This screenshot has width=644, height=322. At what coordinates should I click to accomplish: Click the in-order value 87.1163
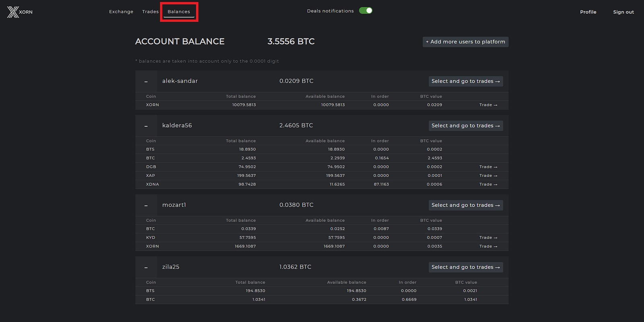coord(381,184)
